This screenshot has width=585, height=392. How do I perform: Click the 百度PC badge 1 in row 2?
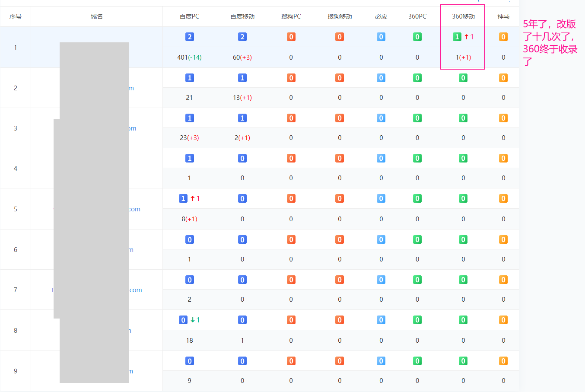[x=189, y=78]
